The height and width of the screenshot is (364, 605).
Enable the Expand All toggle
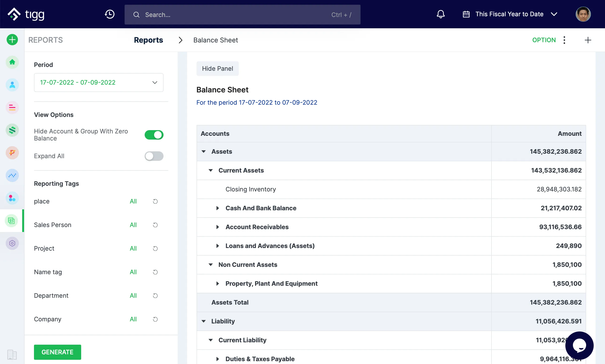(154, 156)
